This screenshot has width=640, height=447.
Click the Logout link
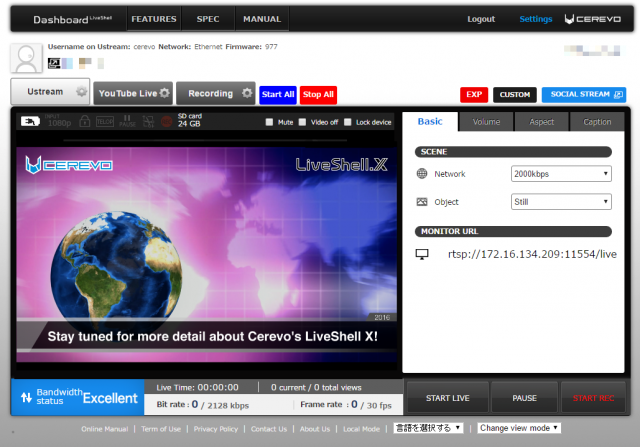(x=481, y=19)
